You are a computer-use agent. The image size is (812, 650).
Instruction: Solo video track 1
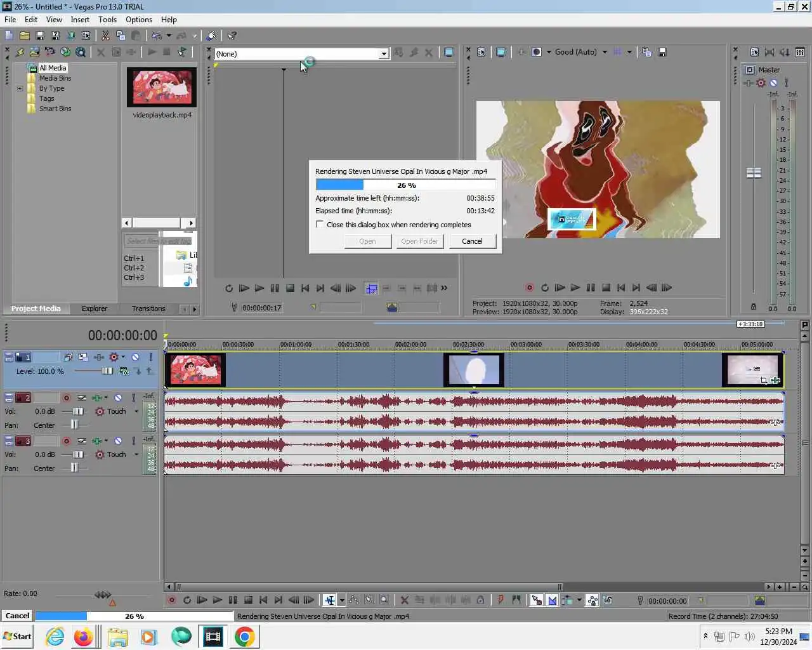pos(150,357)
